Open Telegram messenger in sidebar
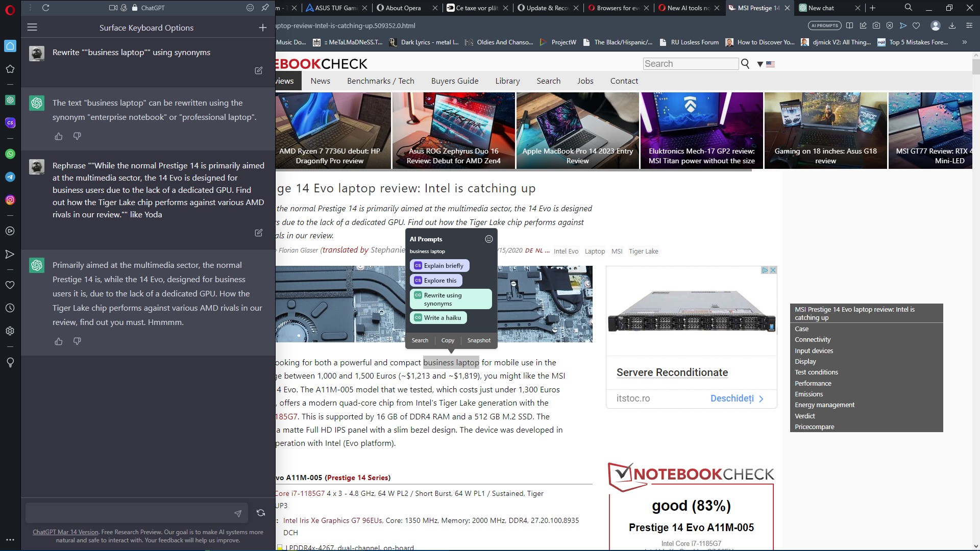The image size is (980, 551). pyautogui.click(x=10, y=177)
